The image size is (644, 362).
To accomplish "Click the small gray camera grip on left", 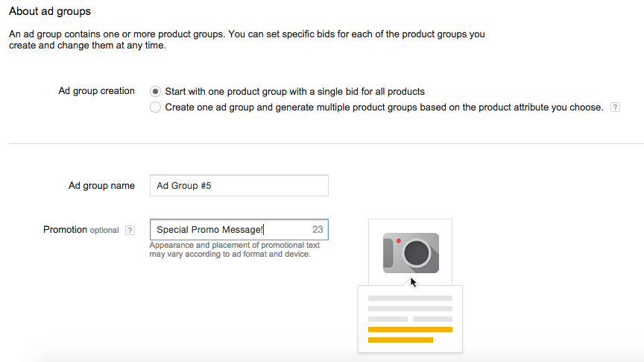I will (x=388, y=254).
